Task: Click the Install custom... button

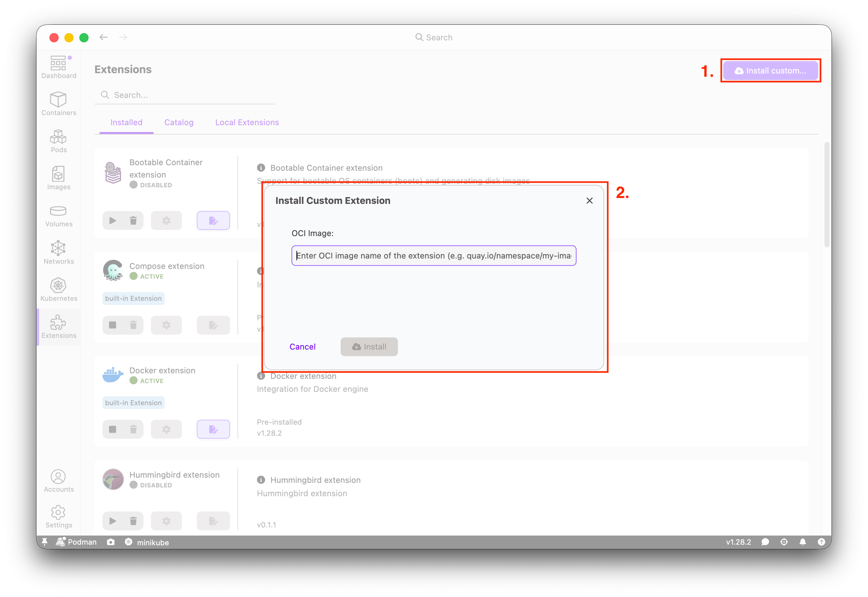Action: tap(771, 70)
